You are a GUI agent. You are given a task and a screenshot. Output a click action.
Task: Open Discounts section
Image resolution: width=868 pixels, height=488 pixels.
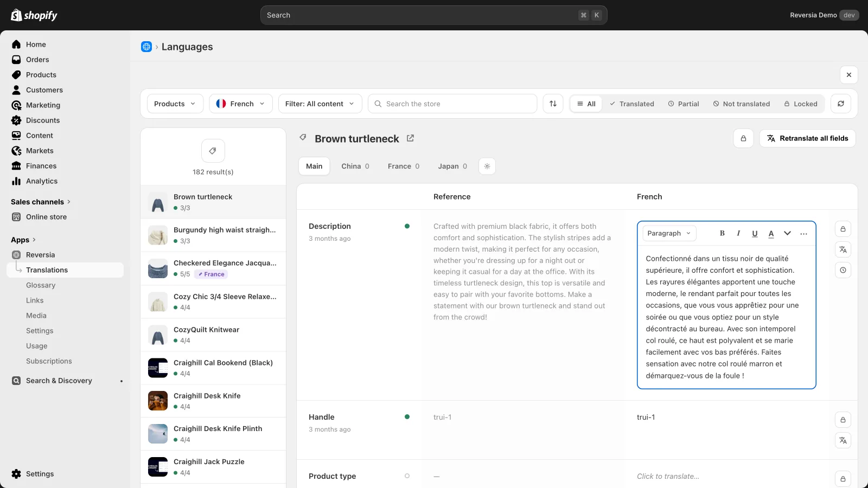pyautogui.click(x=43, y=120)
